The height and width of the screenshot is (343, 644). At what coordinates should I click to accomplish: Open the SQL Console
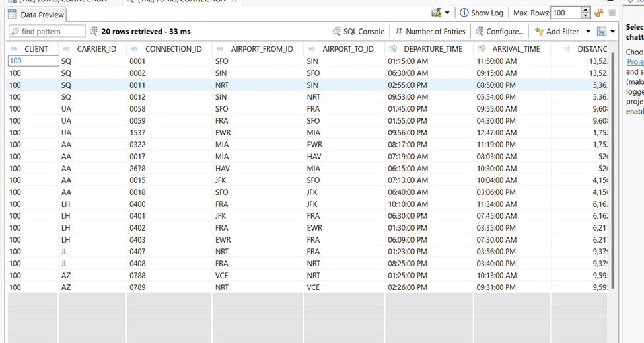coord(359,31)
